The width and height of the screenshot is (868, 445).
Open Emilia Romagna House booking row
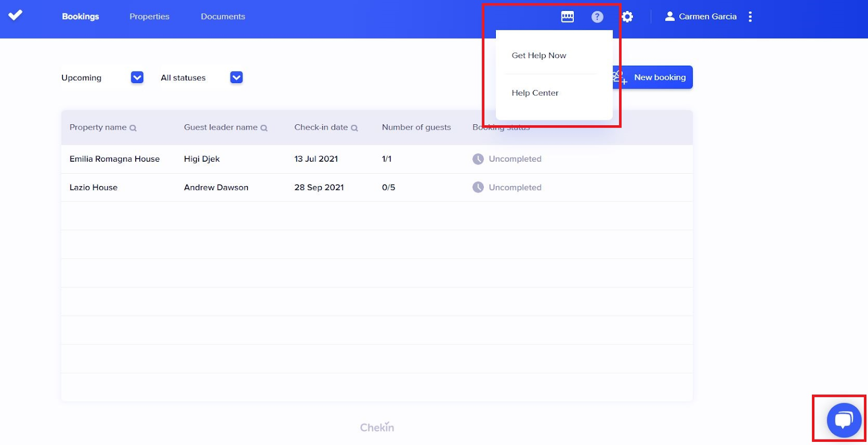point(114,159)
